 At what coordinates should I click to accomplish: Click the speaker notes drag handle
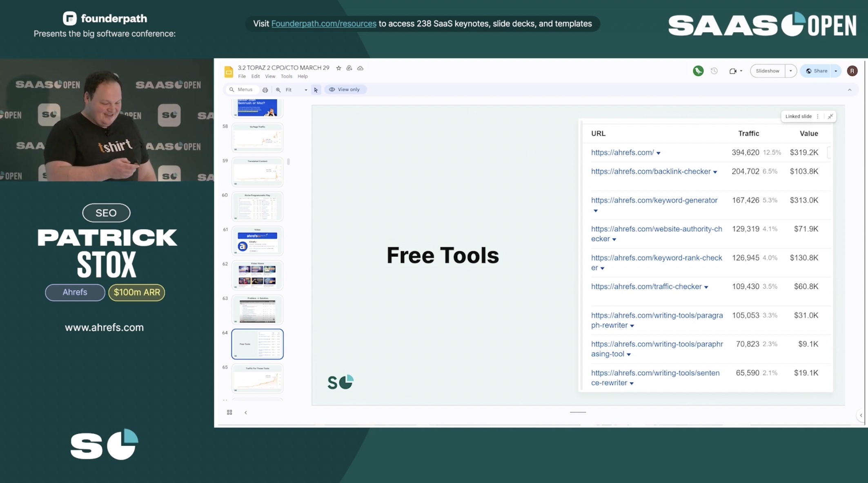578,412
